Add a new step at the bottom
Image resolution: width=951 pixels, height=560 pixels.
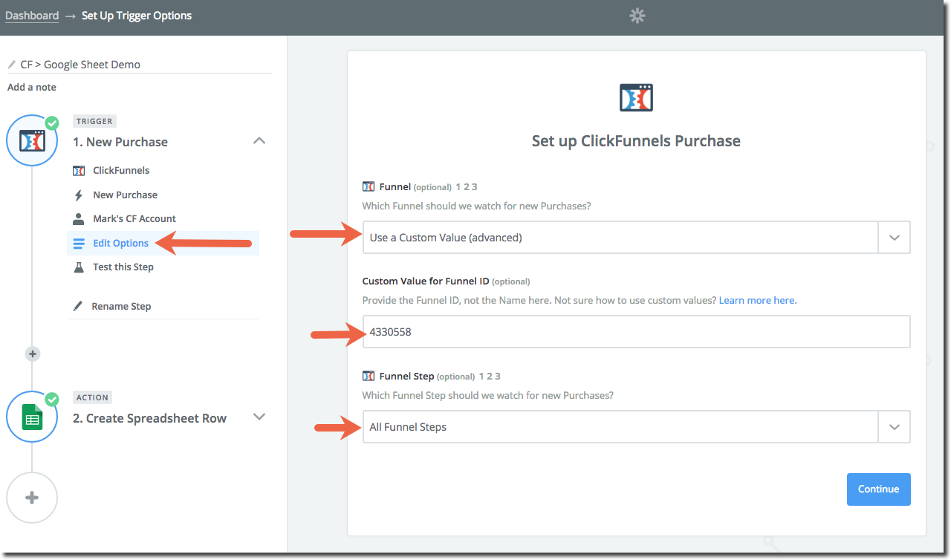(32, 498)
